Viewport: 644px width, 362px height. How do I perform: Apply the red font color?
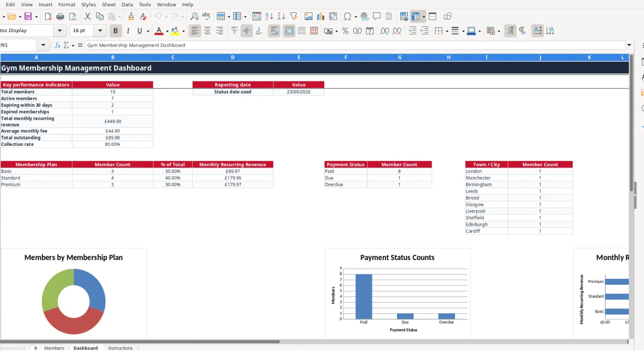(x=158, y=31)
